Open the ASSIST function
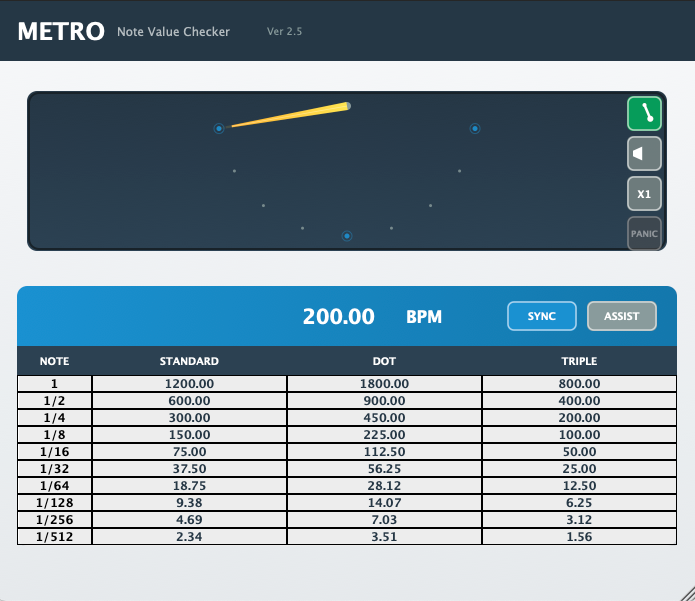This screenshot has width=695, height=601. tap(621, 316)
